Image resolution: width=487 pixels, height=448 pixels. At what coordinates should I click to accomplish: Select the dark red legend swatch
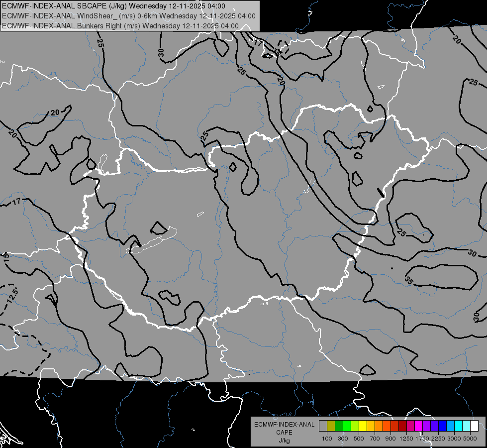pos(403,426)
